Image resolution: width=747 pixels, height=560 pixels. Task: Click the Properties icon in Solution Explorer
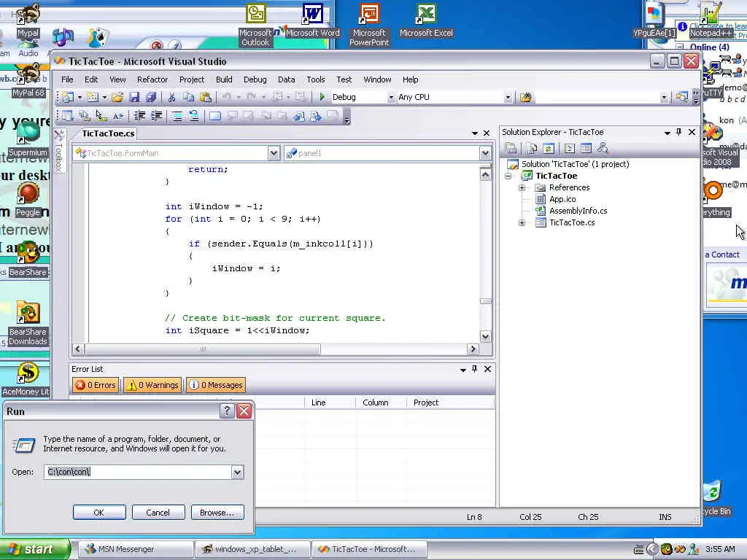pyautogui.click(x=511, y=148)
